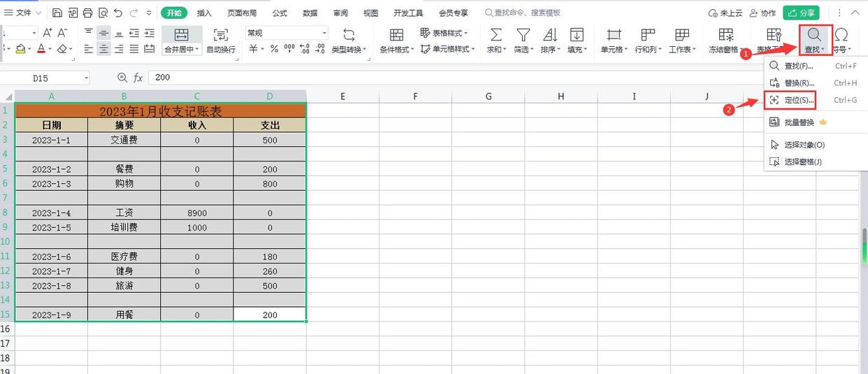Click the fill color paint bucket swatch
This screenshot has width=868, height=374.
pos(20,49)
